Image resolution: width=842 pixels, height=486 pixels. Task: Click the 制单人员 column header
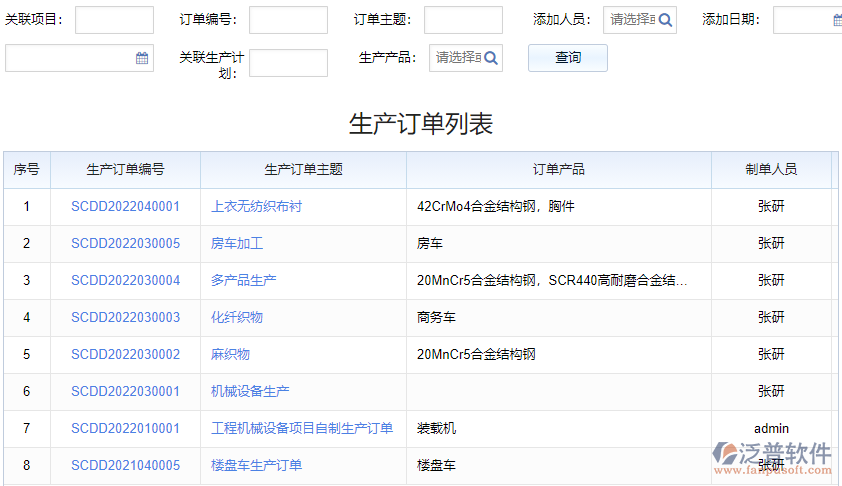coord(771,170)
